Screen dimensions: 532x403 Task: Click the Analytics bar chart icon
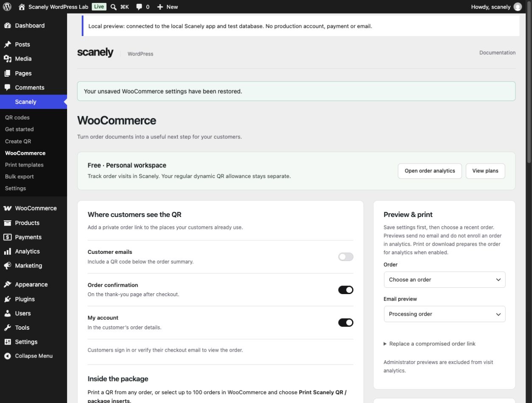tap(7, 251)
